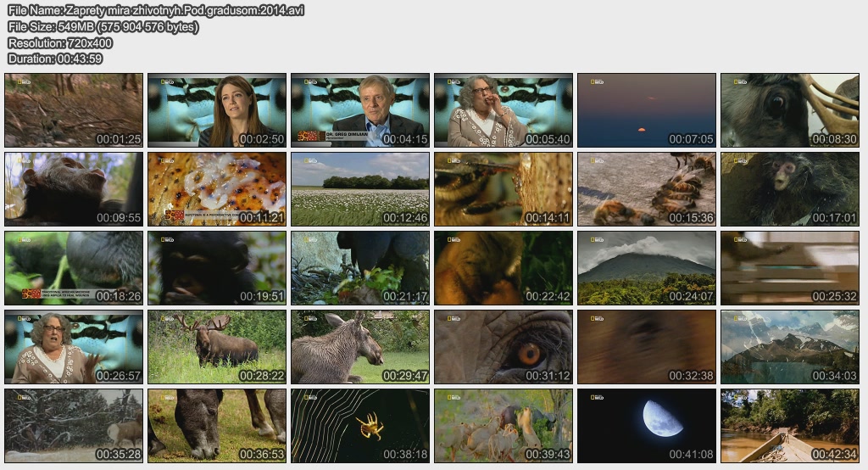
Task: Open the bees on ground frame at 00:15:36
Action: [647, 188]
